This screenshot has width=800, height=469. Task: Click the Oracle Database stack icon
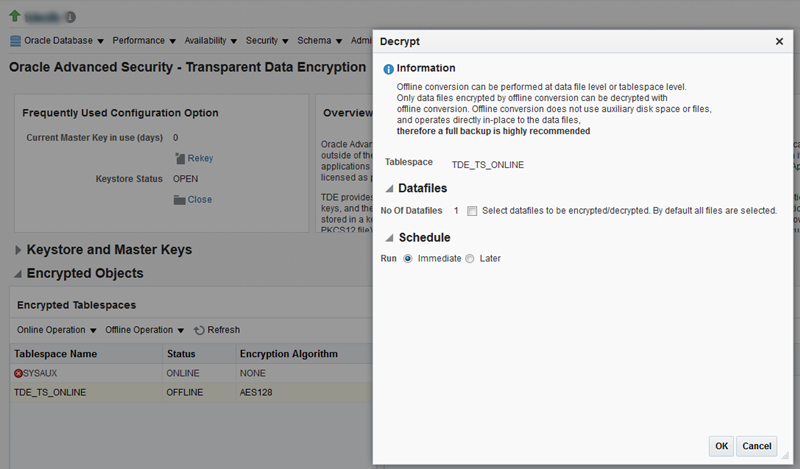tap(16, 41)
